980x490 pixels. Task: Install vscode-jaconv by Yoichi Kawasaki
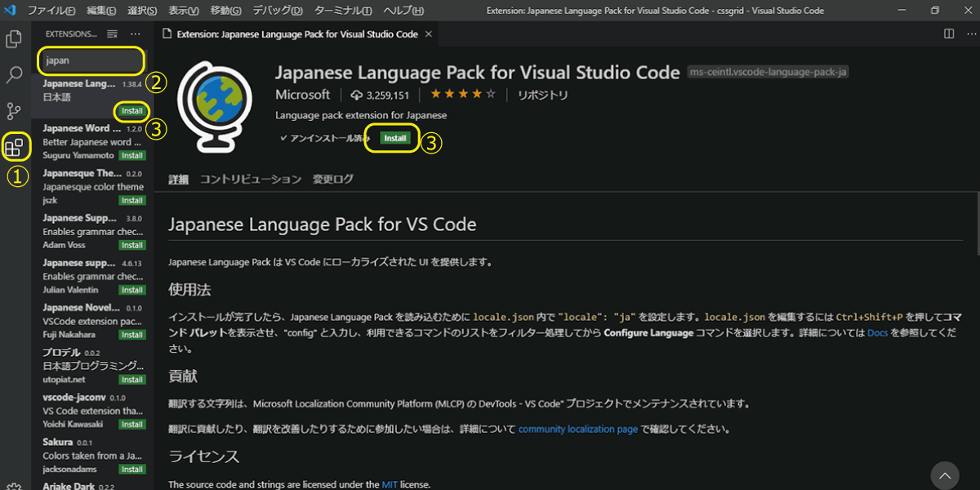pos(132,425)
